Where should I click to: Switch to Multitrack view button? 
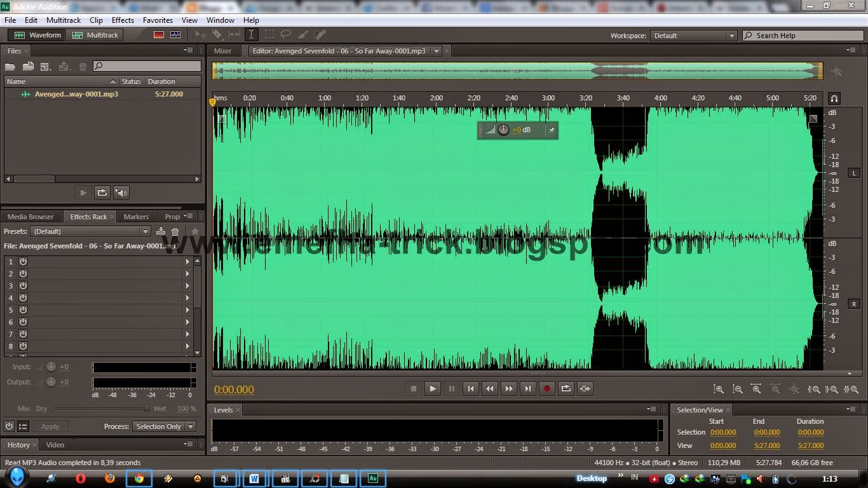(95, 35)
